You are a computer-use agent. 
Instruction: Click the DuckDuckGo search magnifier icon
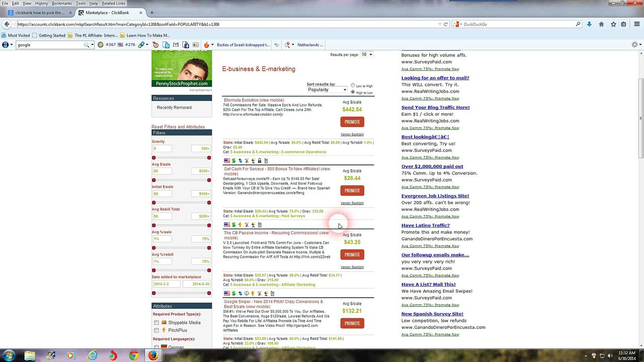[578, 24]
